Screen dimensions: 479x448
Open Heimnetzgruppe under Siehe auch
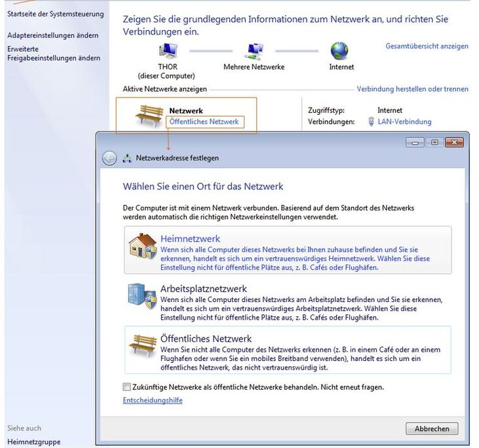(34, 442)
